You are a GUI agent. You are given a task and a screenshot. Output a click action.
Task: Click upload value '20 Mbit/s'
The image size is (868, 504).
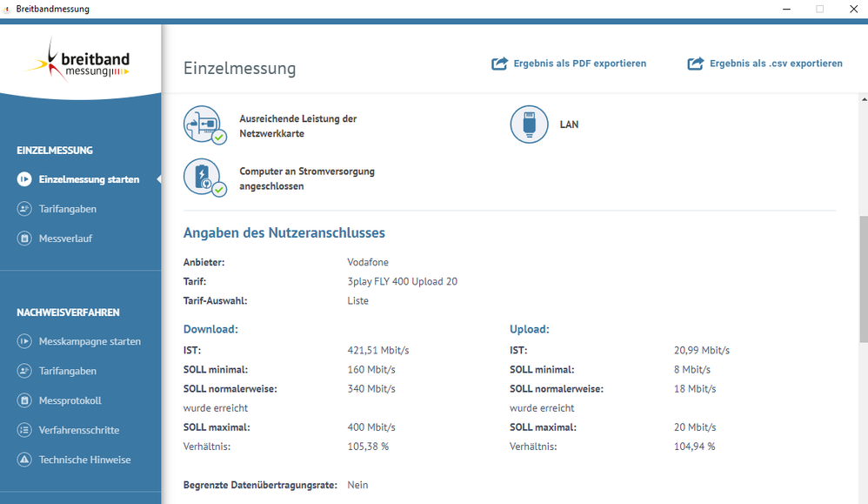point(695,427)
